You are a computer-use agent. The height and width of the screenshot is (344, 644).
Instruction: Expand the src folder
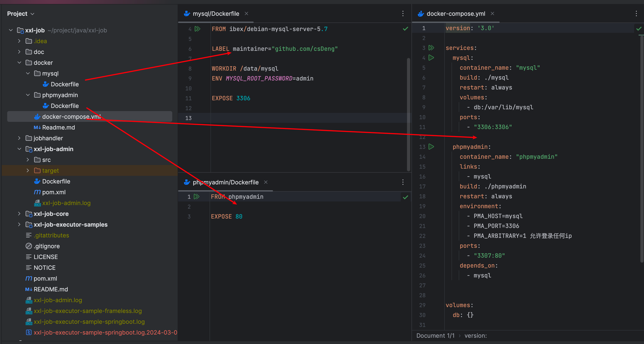28,160
